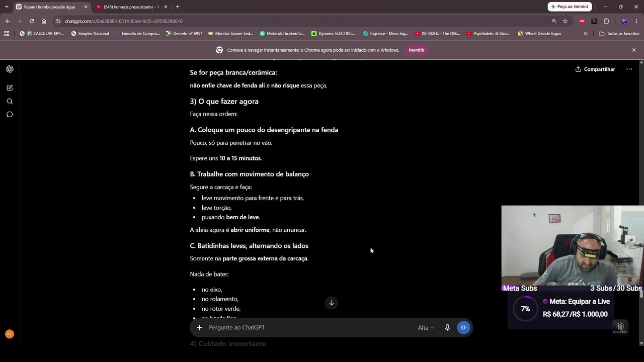Expand the hidden bookmarks overflow chevron
Viewport: 644px width, 362px height.
585,34
